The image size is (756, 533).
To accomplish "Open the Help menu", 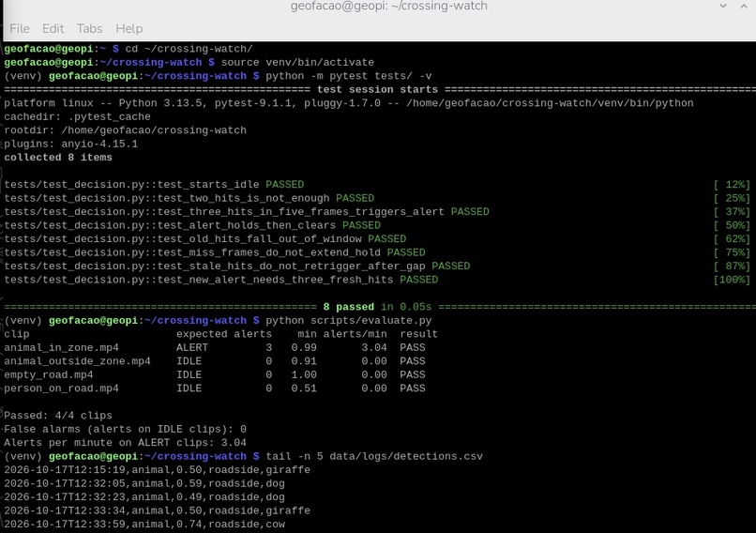I will pos(129,29).
